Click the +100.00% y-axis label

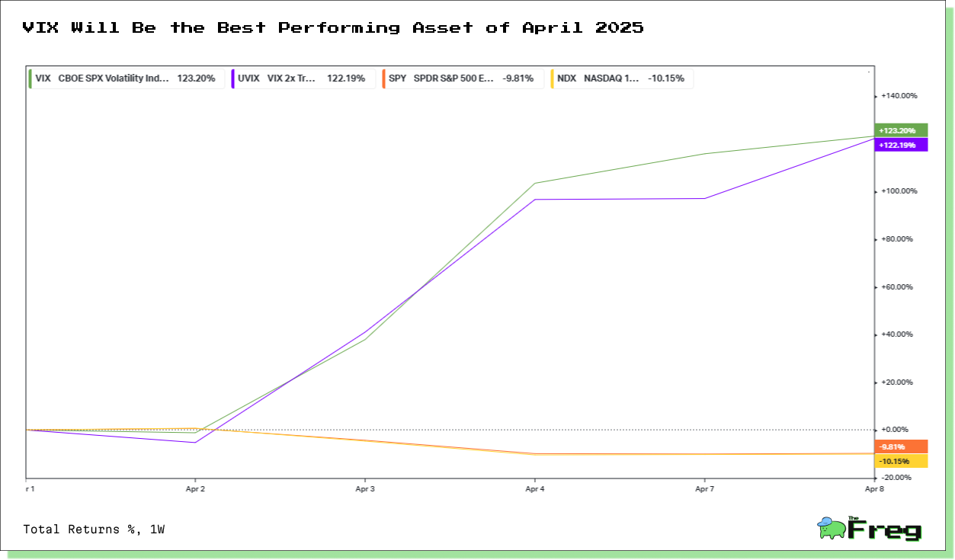tap(899, 191)
